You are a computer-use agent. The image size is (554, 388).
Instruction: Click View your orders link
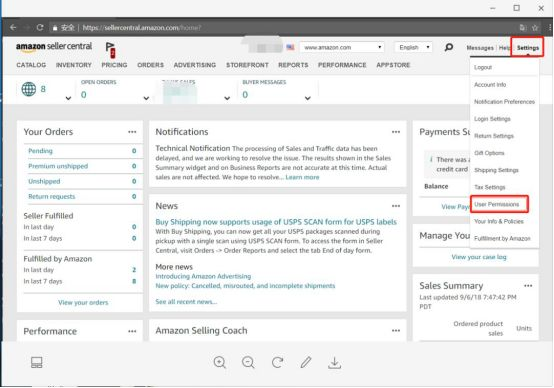pyautogui.click(x=83, y=302)
